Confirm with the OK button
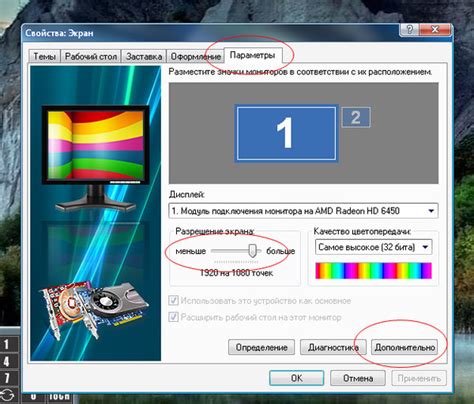Viewport: 474px width, 404px height. (x=296, y=378)
